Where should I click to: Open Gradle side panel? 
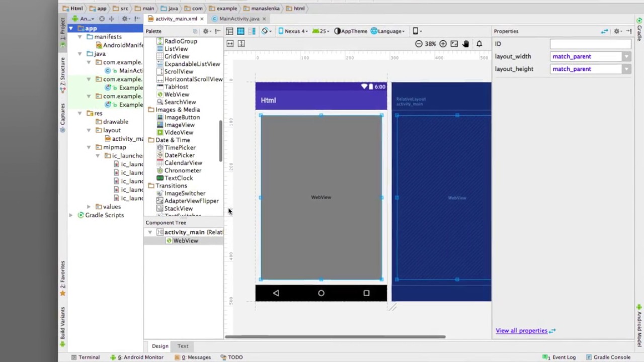(x=639, y=30)
